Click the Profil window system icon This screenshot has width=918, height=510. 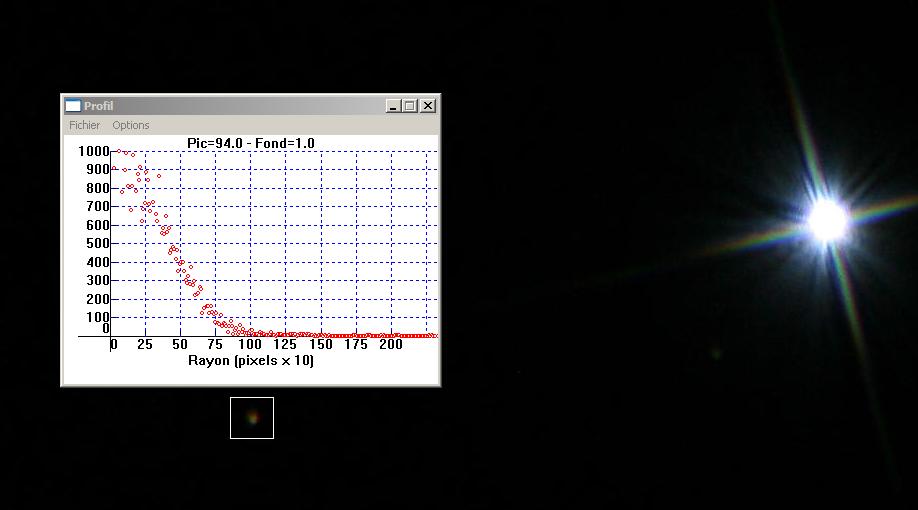(73, 106)
